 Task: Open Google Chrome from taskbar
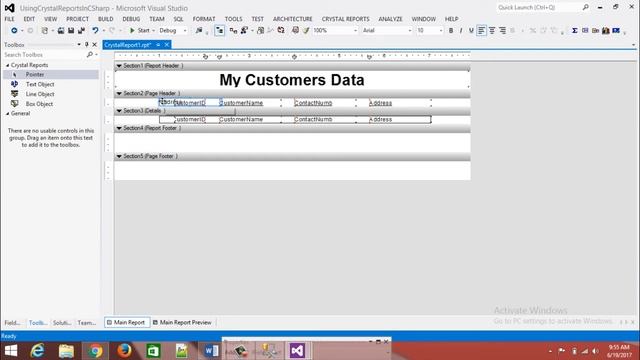coord(95,351)
